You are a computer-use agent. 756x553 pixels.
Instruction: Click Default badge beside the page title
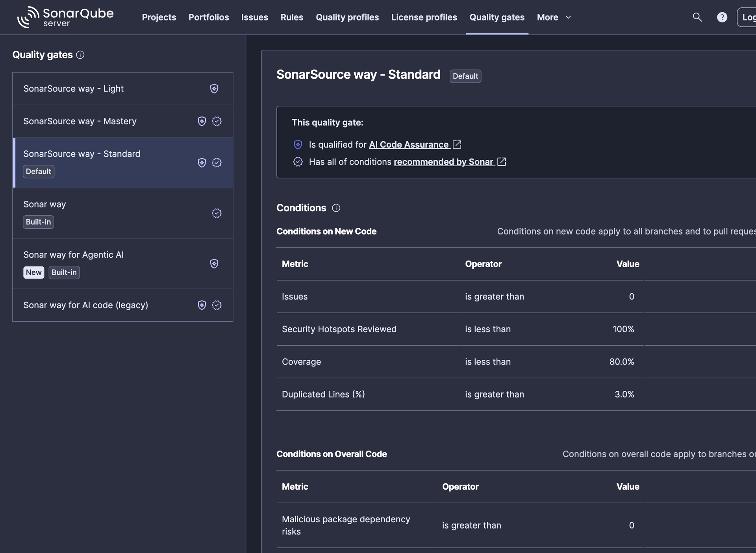[465, 76]
